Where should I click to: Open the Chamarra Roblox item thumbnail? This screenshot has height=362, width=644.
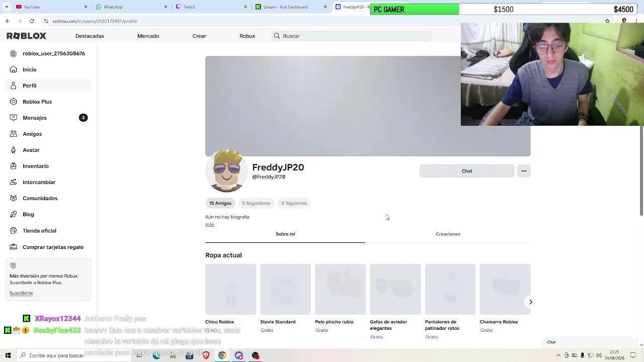(505, 289)
